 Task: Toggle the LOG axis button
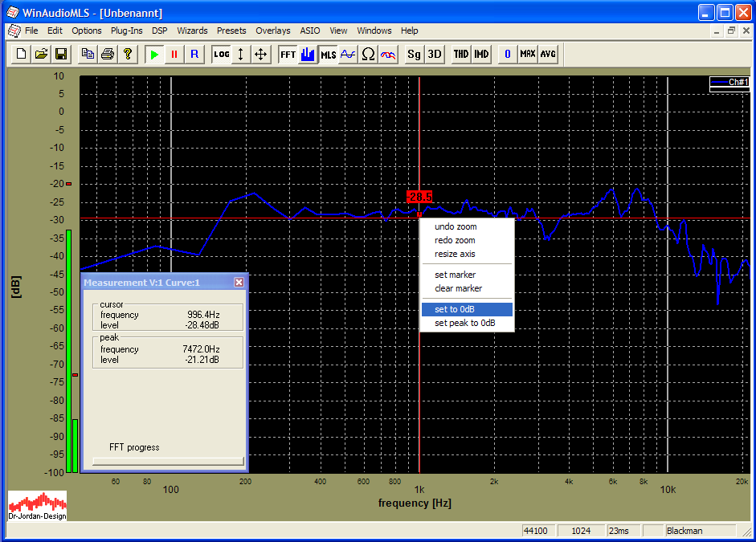[x=221, y=54]
